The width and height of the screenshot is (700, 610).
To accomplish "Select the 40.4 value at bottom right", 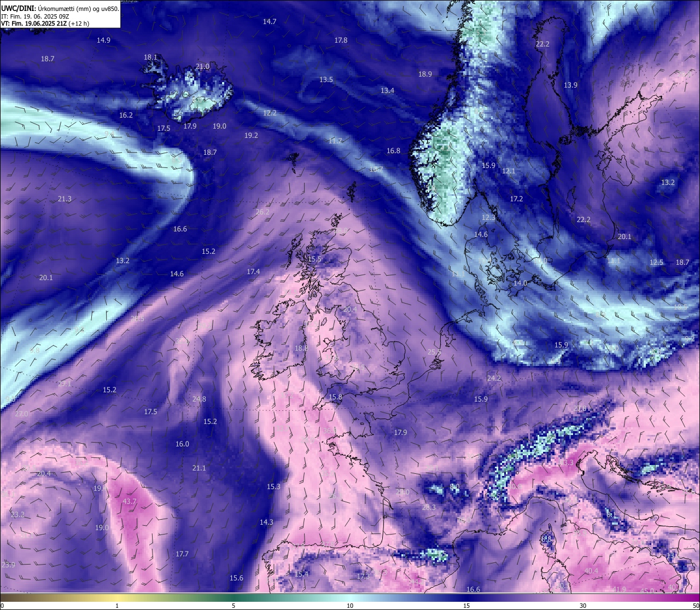I will coord(591,571).
